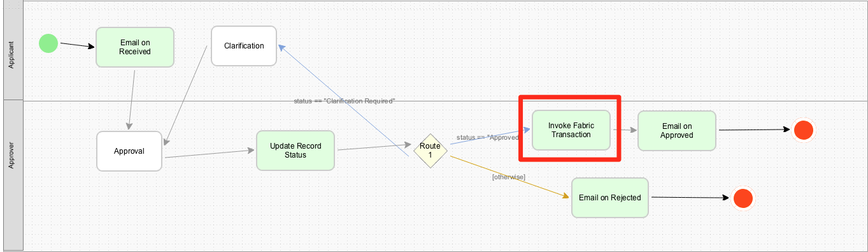The width and height of the screenshot is (868, 252).
Task: Select the [otherwise] transition label
Action: [x=509, y=177]
